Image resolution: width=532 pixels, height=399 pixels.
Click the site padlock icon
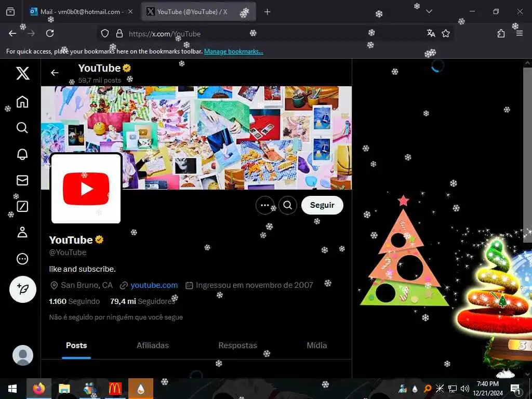pos(119,34)
